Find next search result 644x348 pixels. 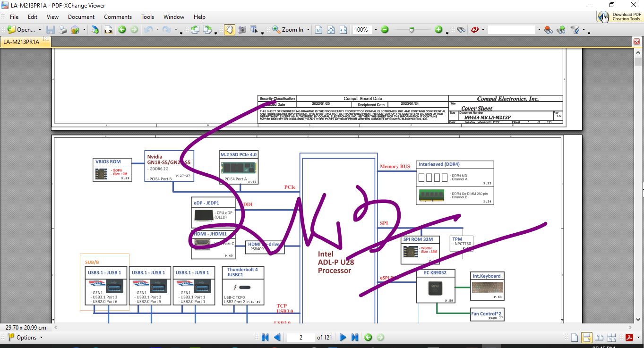(561, 30)
